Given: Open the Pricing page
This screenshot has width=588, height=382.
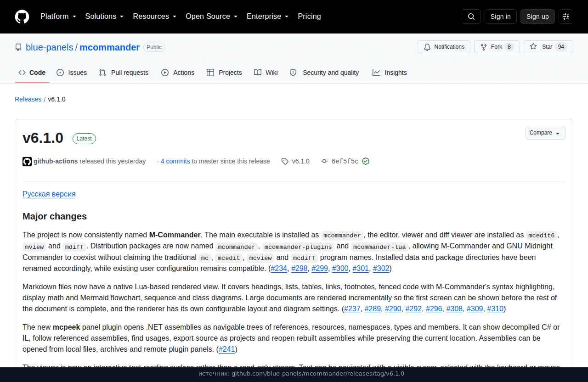Looking at the screenshot, I should pos(309,17).
